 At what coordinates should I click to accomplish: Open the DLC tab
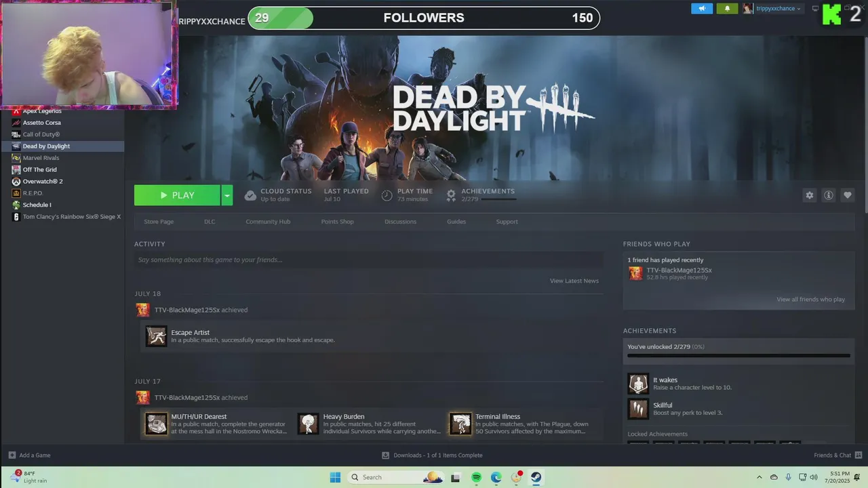point(210,222)
